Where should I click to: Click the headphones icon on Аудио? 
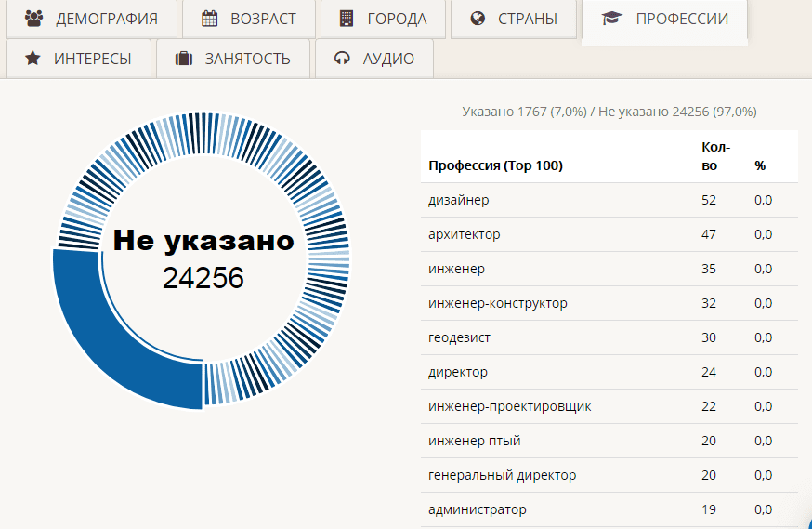click(x=342, y=58)
